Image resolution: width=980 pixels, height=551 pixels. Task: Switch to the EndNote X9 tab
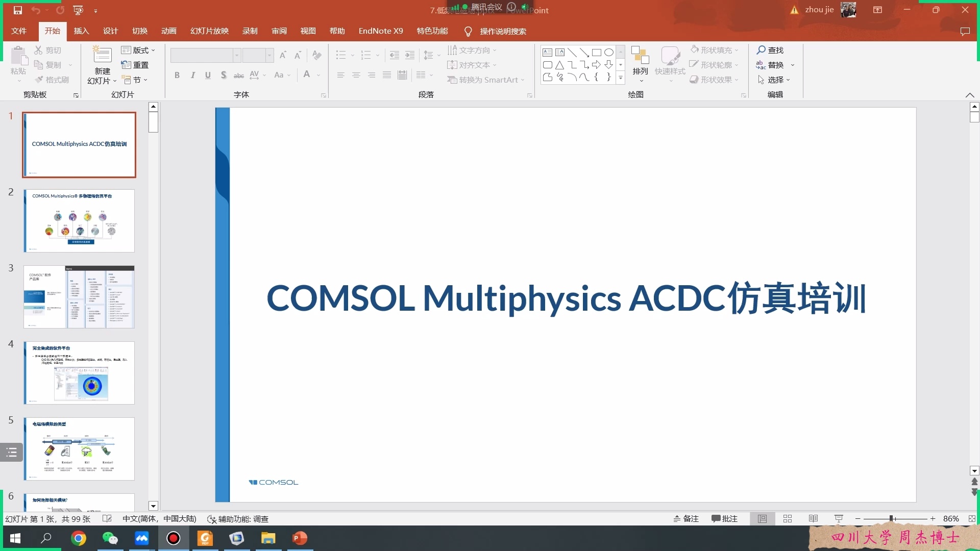pos(380,31)
